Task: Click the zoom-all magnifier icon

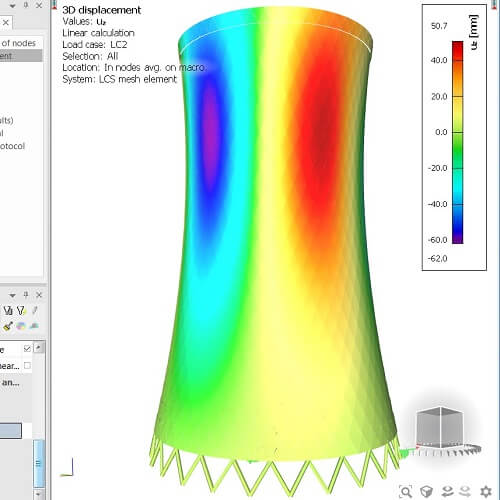Action: [406, 491]
